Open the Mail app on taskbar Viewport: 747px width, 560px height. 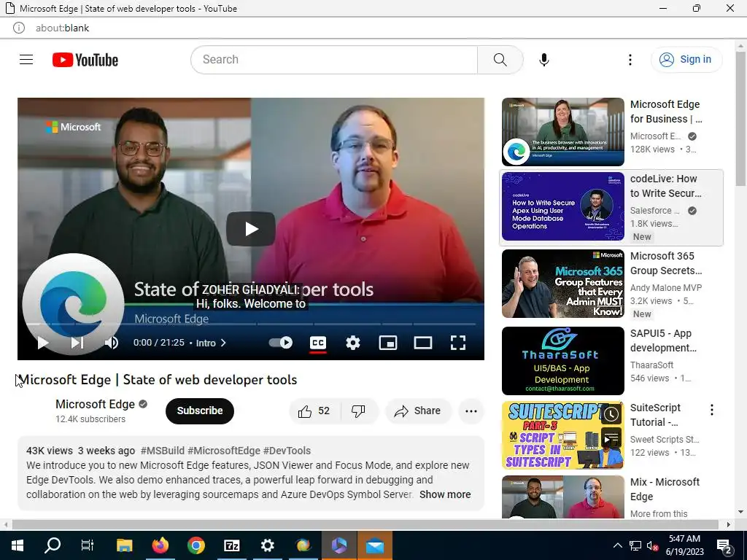pyautogui.click(x=374, y=545)
